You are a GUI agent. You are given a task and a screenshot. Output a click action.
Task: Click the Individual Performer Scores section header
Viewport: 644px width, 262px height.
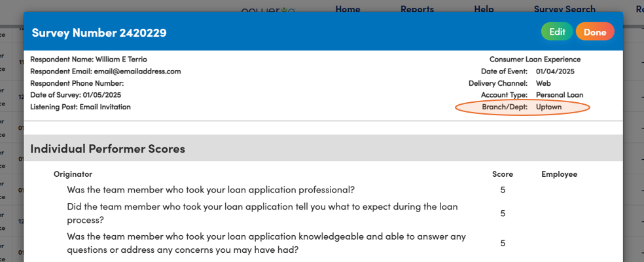click(107, 149)
